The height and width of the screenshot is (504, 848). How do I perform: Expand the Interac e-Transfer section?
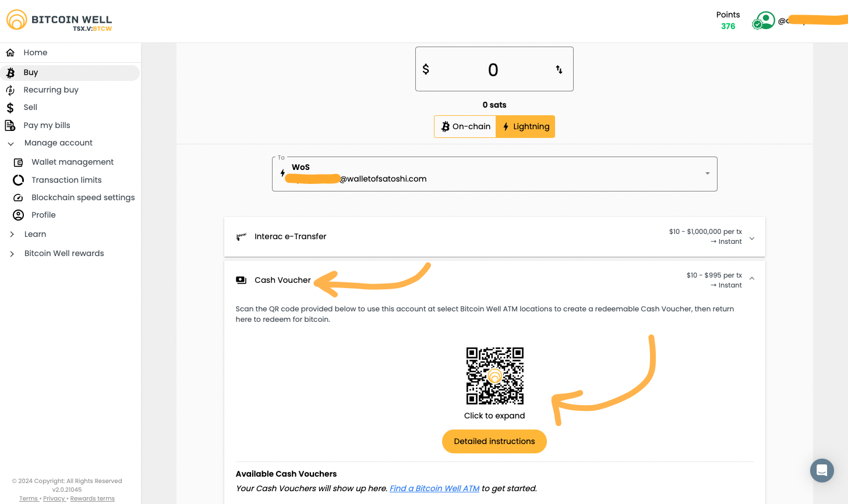pos(494,237)
